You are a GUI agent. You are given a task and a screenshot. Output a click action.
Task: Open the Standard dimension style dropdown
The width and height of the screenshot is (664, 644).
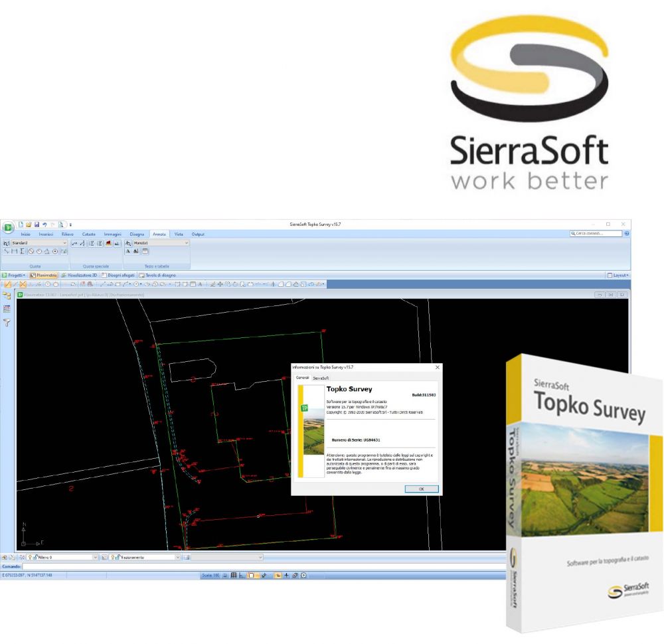pyautogui.click(x=39, y=242)
